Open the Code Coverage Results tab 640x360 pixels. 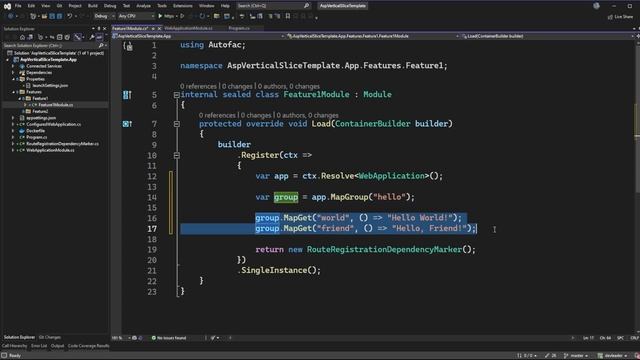[88, 346]
